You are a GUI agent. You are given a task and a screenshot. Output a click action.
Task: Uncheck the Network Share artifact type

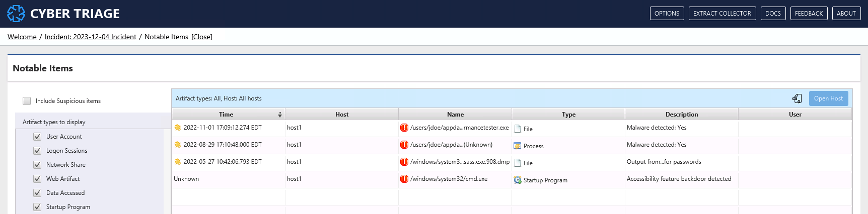click(37, 165)
